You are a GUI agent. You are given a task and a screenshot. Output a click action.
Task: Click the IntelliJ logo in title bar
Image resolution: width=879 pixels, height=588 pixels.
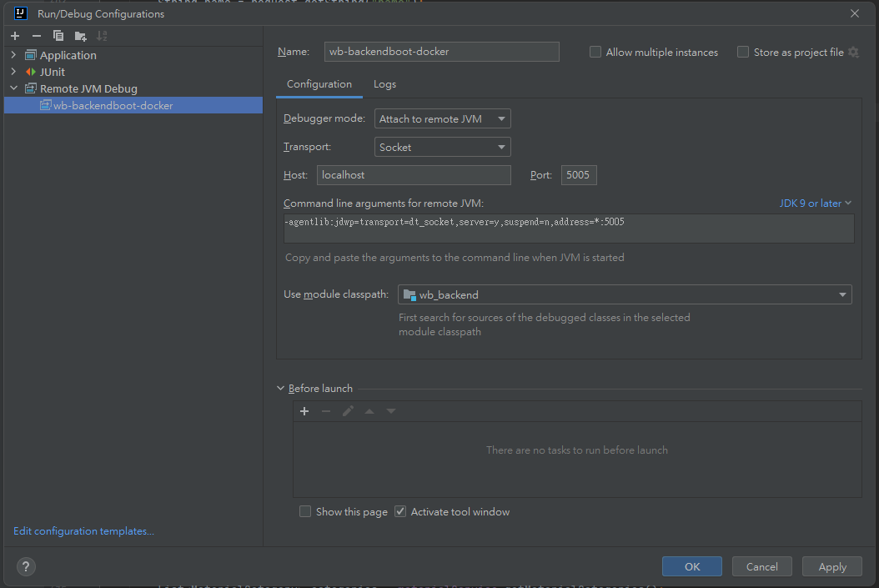(21, 13)
